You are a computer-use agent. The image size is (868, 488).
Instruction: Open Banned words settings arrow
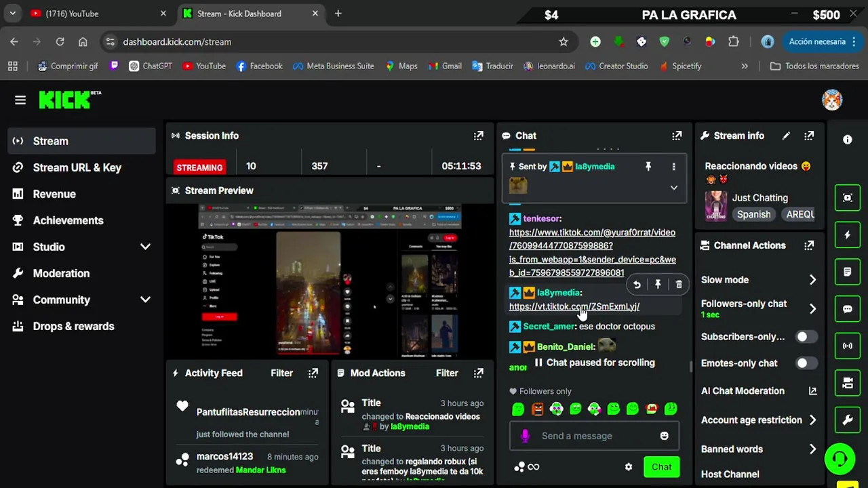point(812,449)
